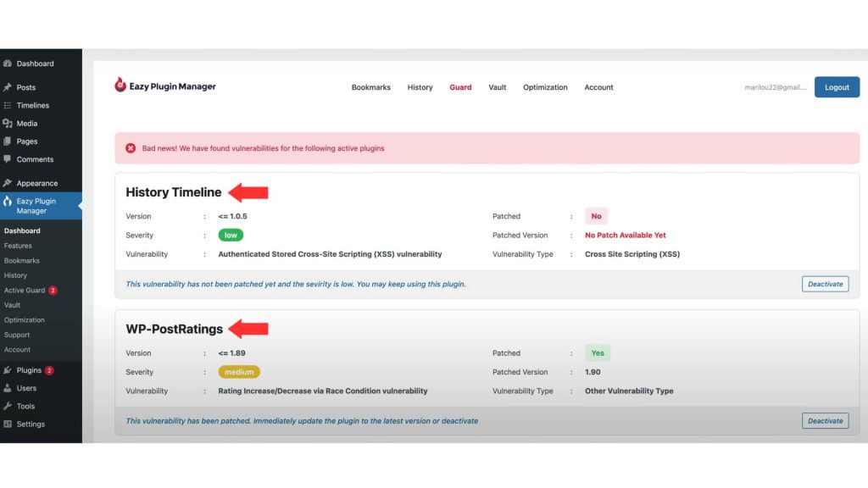Click the patched version 1.90 value
868x488 pixels.
click(x=593, y=372)
